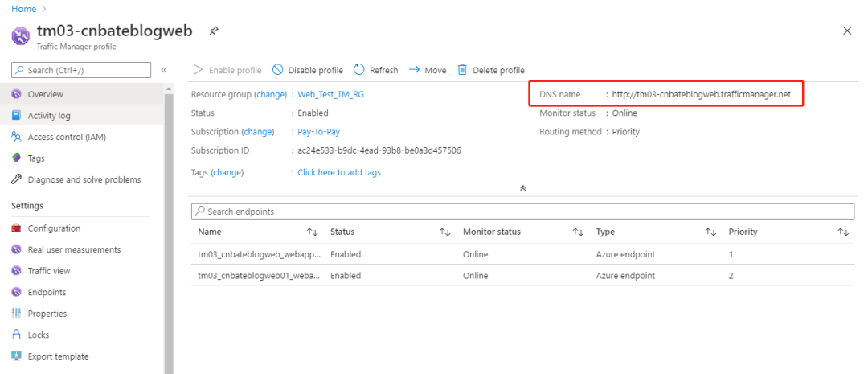Viewport: 868px width, 374px height.
Task: Sort endpoints by Monitor status arrows
Action: [x=578, y=232]
